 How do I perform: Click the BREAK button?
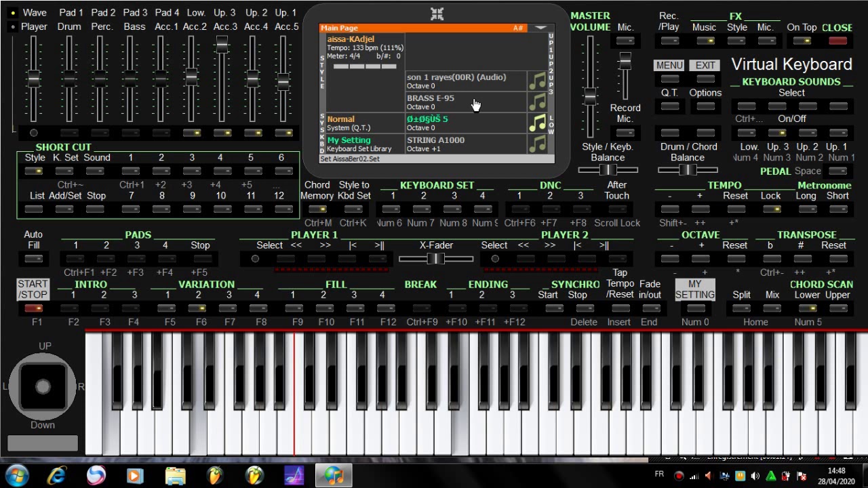click(420, 308)
